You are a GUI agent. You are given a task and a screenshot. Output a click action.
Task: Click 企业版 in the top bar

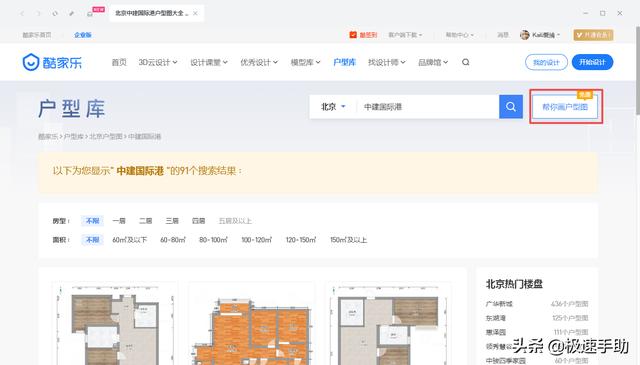(x=83, y=35)
